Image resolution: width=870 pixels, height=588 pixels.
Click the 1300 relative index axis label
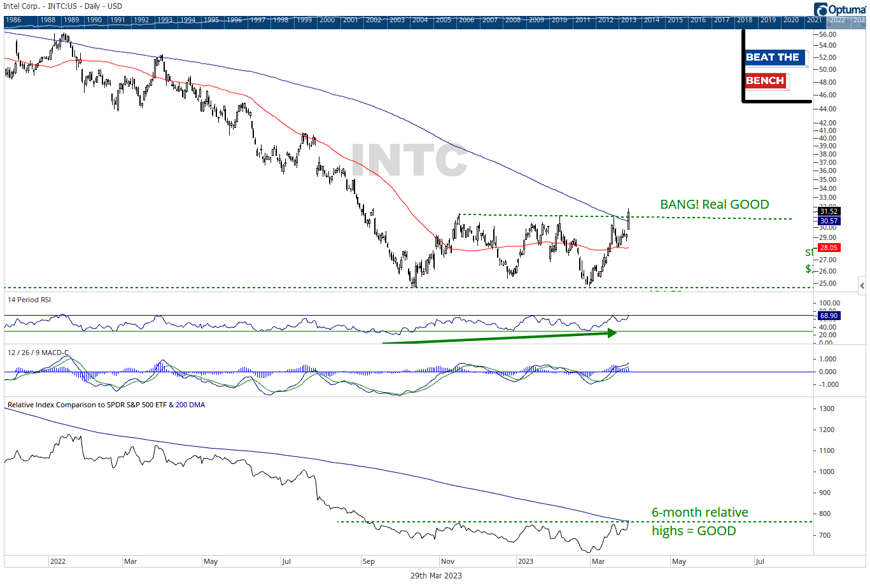(x=827, y=409)
